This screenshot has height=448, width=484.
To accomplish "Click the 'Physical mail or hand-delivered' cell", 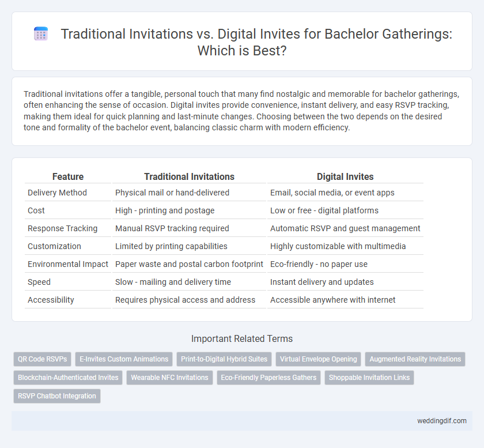I will pos(189,193).
